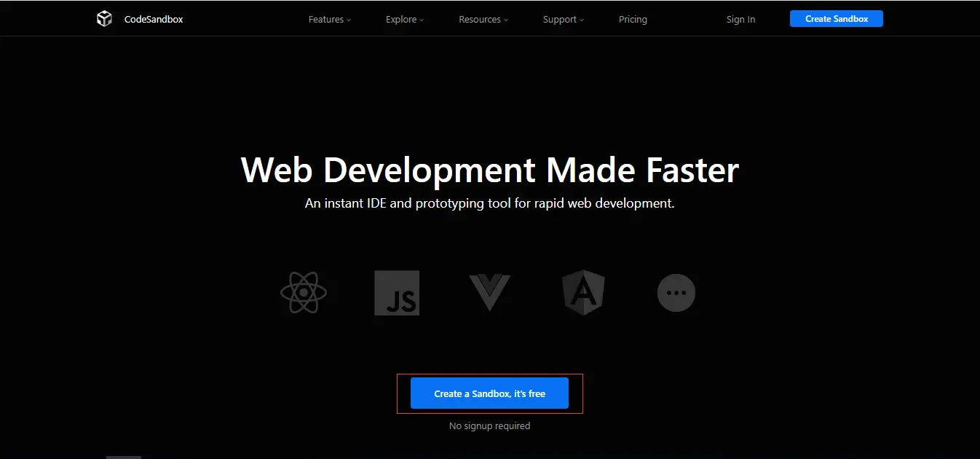Click the CodeSandbox cube logo icon
The height and width of the screenshot is (459, 980).
click(105, 19)
